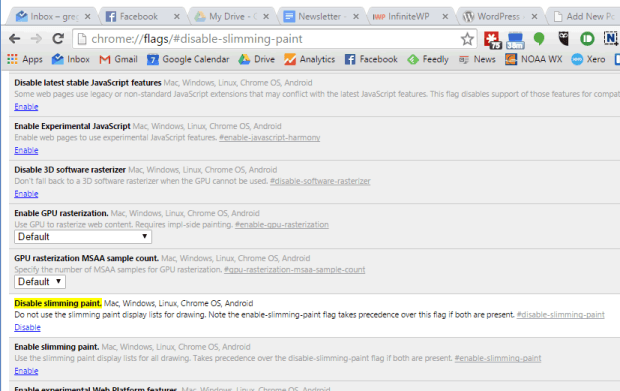Open the Facebook bookmark in bookmarks bar

tap(371, 59)
